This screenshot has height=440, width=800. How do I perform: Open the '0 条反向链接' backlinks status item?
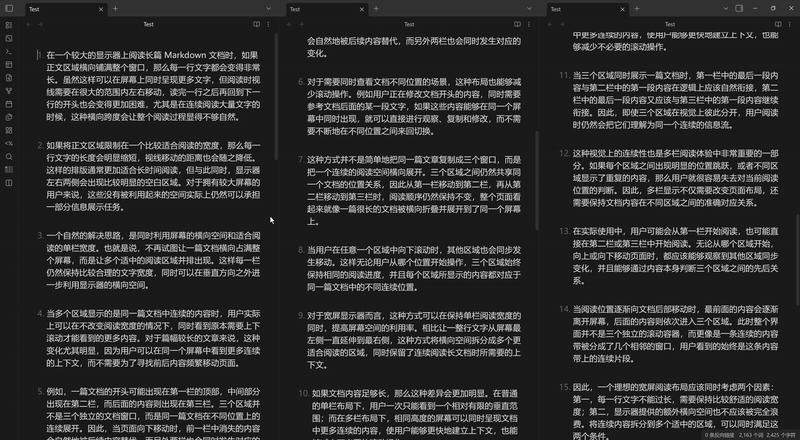click(720, 435)
